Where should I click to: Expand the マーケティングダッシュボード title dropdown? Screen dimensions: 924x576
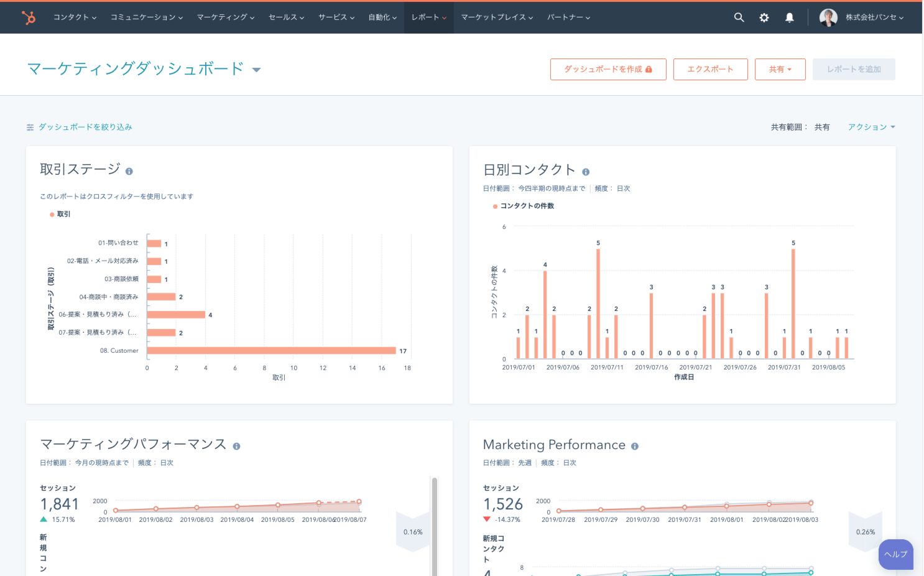pyautogui.click(x=256, y=70)
